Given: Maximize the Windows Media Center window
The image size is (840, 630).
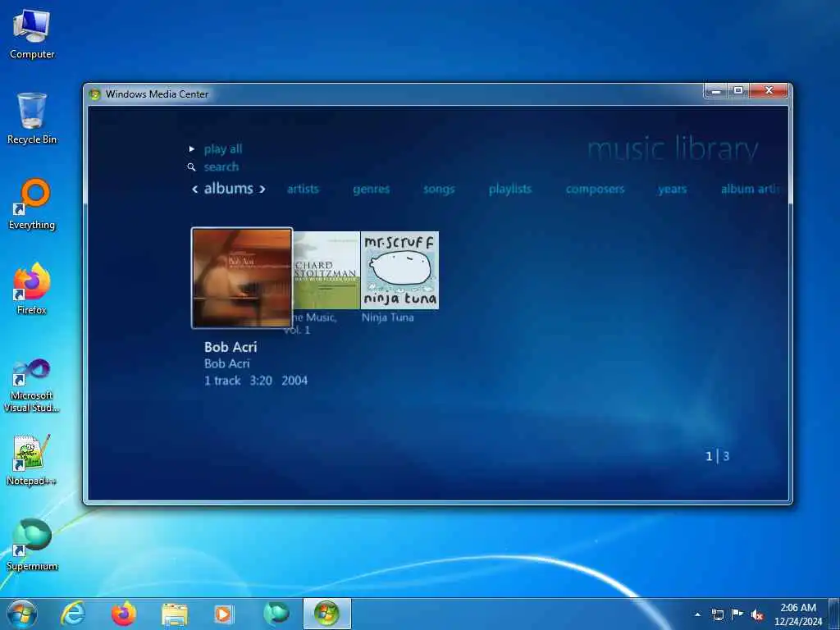Looking at the screenshot, I should [738, 91].
